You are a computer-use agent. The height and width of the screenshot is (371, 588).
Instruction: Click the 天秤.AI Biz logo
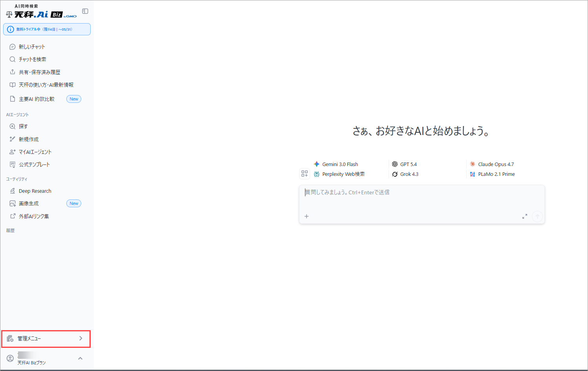[x=42, y=12]
